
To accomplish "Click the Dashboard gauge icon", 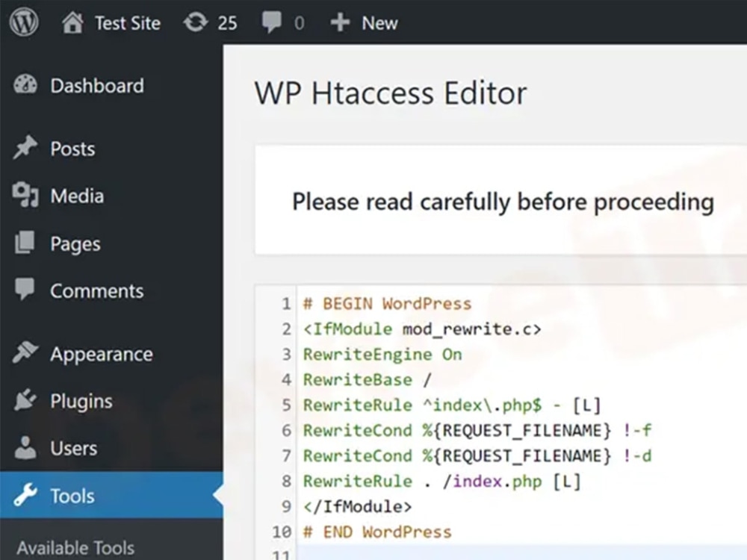I will click(x=25, y=85).
